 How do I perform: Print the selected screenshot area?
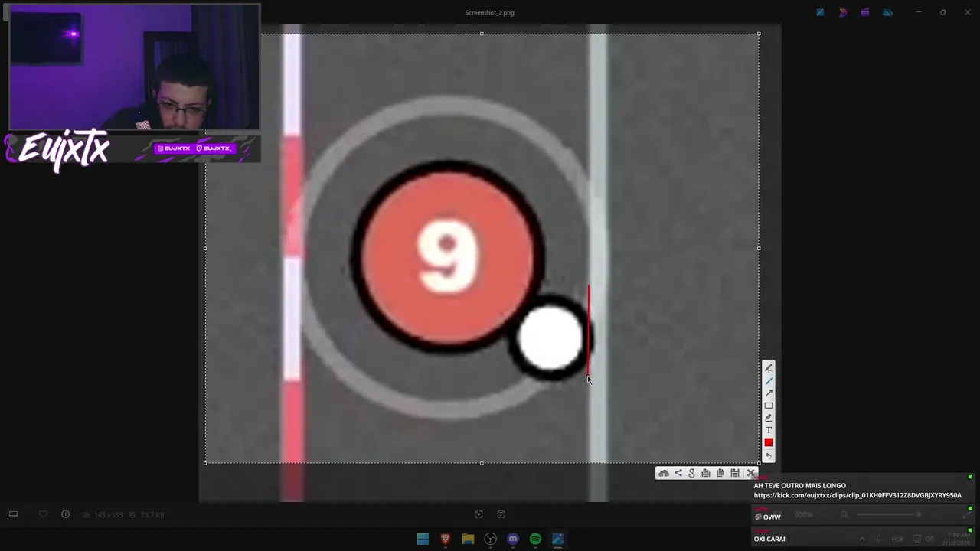706,473
